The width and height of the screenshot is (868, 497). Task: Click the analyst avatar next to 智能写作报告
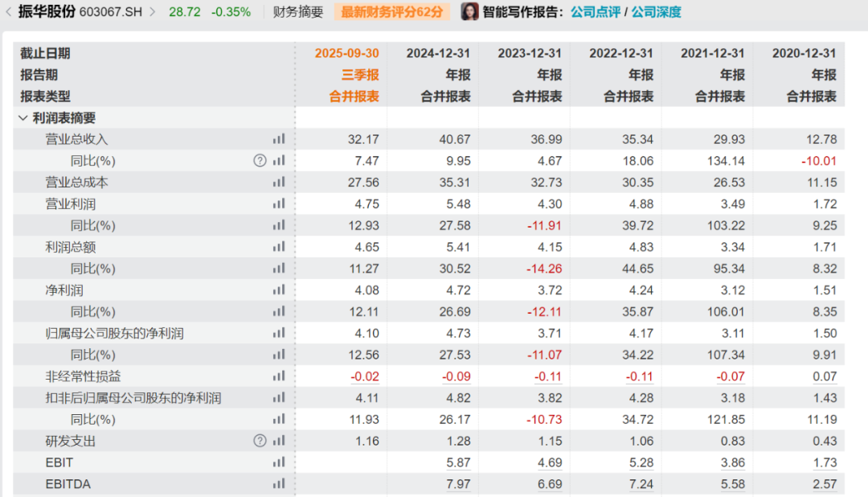coord(469,12)
